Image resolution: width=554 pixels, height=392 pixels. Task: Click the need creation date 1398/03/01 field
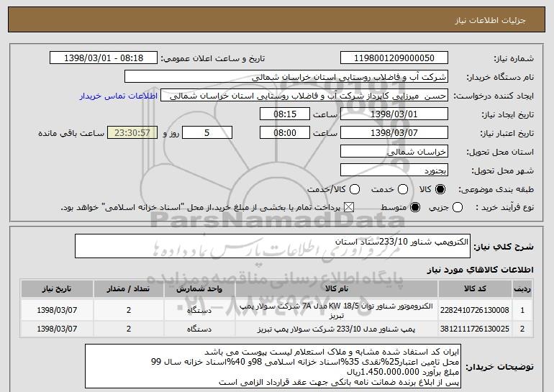click(x=394, y=114)
